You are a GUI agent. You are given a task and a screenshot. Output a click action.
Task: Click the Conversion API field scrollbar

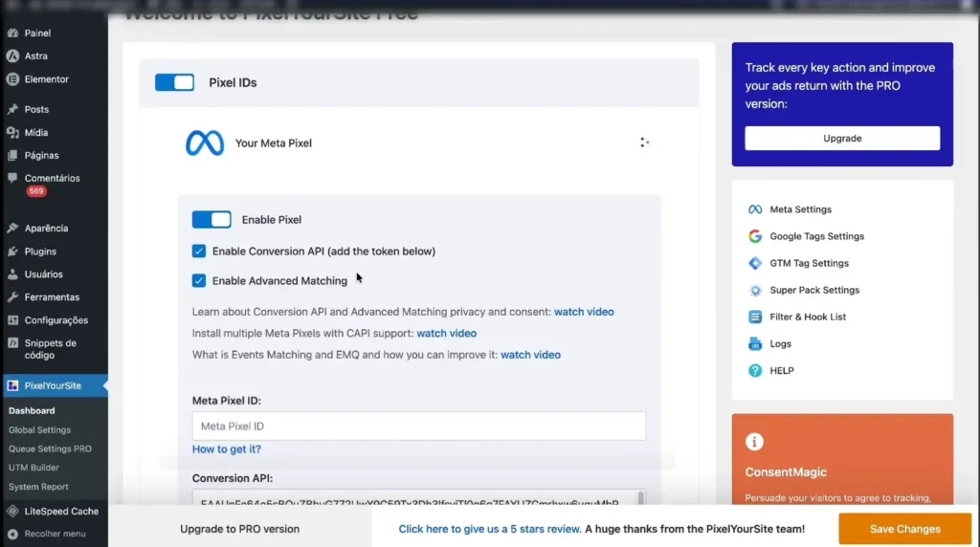[x=640, y=498]
